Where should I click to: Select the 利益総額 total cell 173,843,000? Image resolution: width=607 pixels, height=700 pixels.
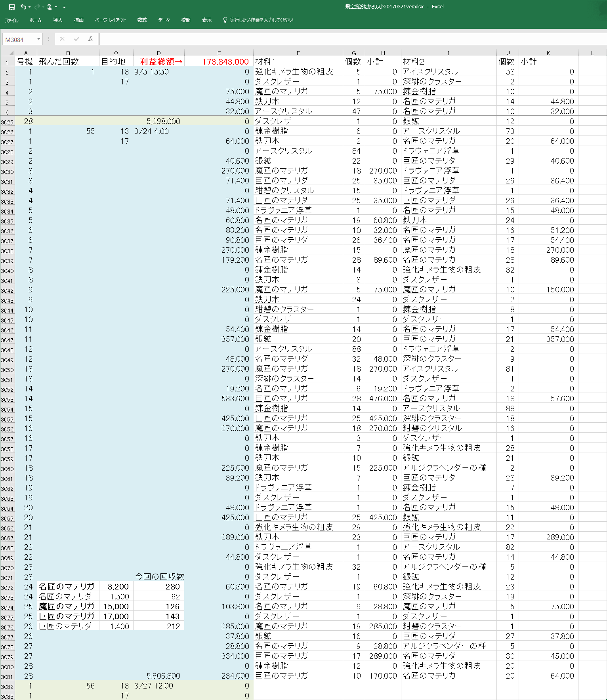pyautogui.click(x=219, y=61)
